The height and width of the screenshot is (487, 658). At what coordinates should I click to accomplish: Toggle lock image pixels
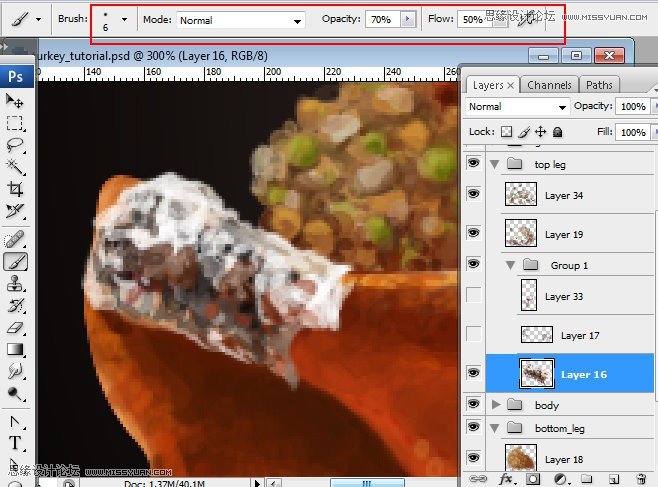point(524,132)
